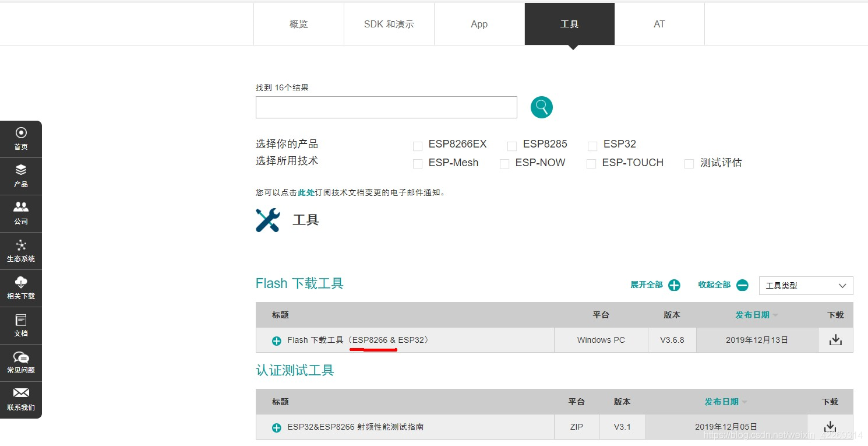Click the 公司 sidebar icon
The height and width of the screenshot is (446, 868).
point(21,213)
